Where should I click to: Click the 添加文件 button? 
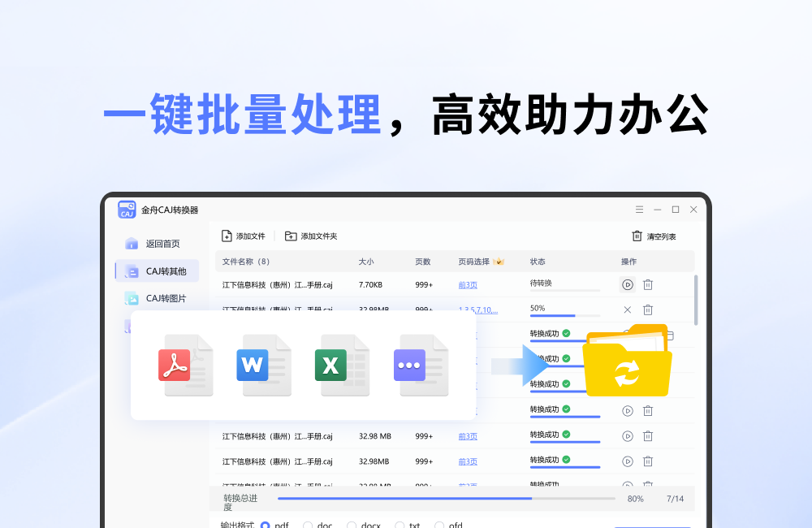[242, 236]
